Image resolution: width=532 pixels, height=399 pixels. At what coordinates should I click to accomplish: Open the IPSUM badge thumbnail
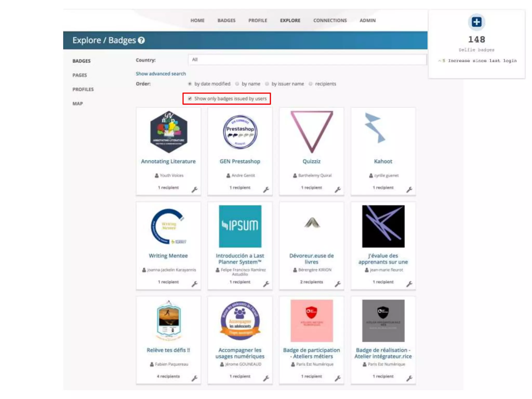(x=240, y=226)
